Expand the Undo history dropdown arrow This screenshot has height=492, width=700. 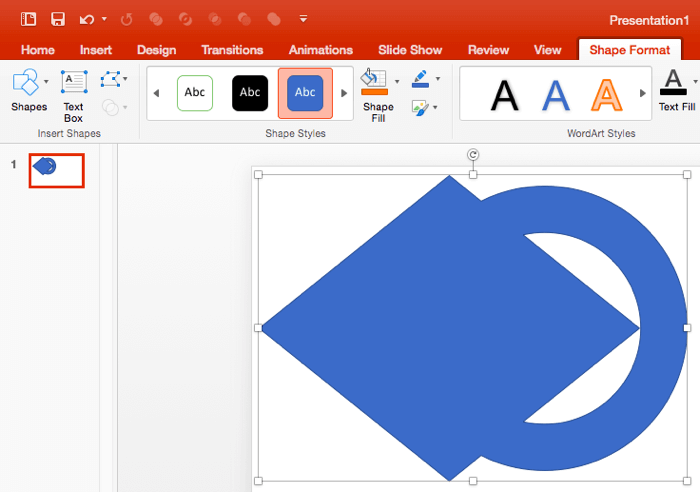tap(104, 19)
